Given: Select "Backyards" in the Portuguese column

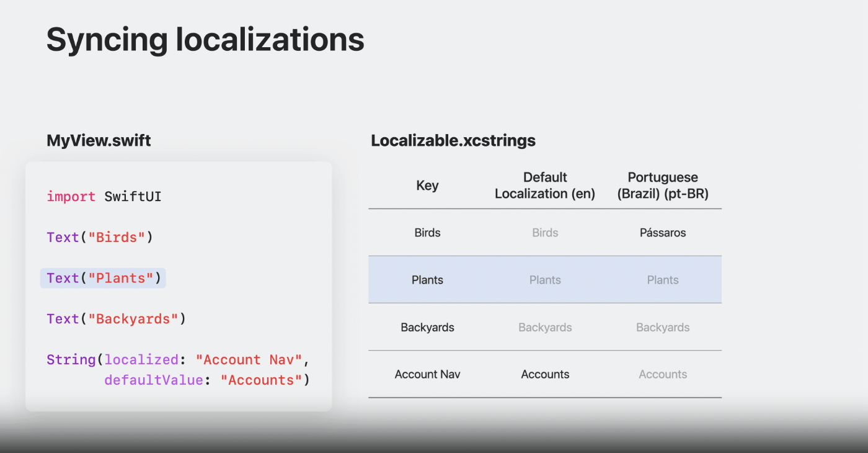Looking at the screenshot, I should [663, 327].
